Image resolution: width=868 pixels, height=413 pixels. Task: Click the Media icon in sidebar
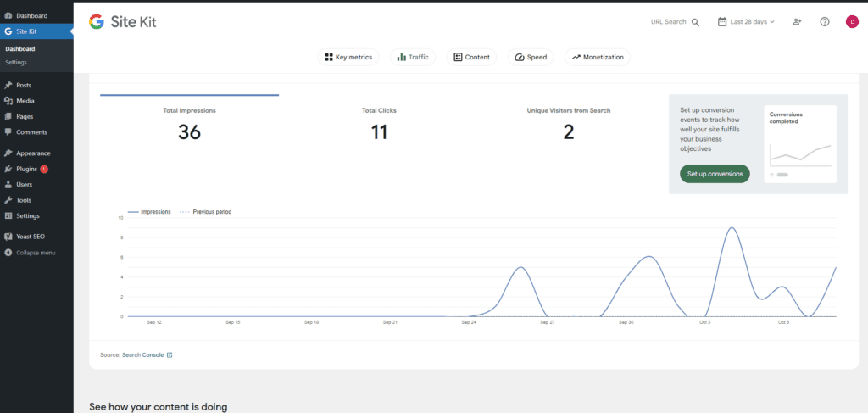point(8,101)
